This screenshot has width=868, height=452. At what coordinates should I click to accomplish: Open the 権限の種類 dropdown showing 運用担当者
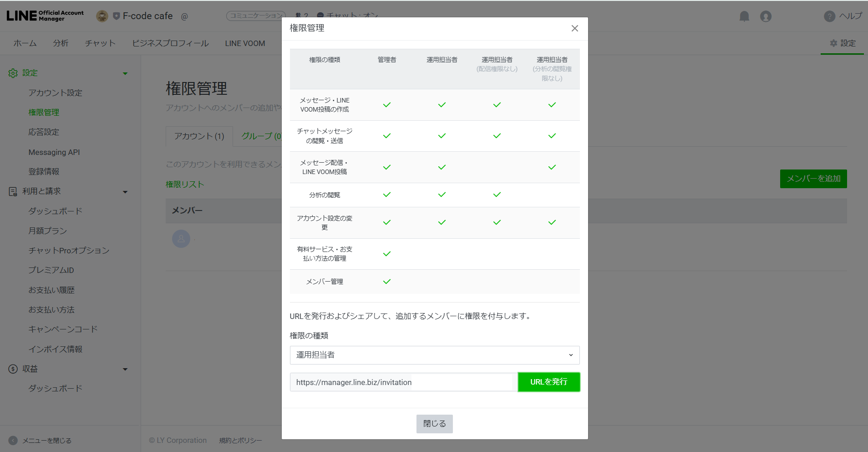[434, 355]
